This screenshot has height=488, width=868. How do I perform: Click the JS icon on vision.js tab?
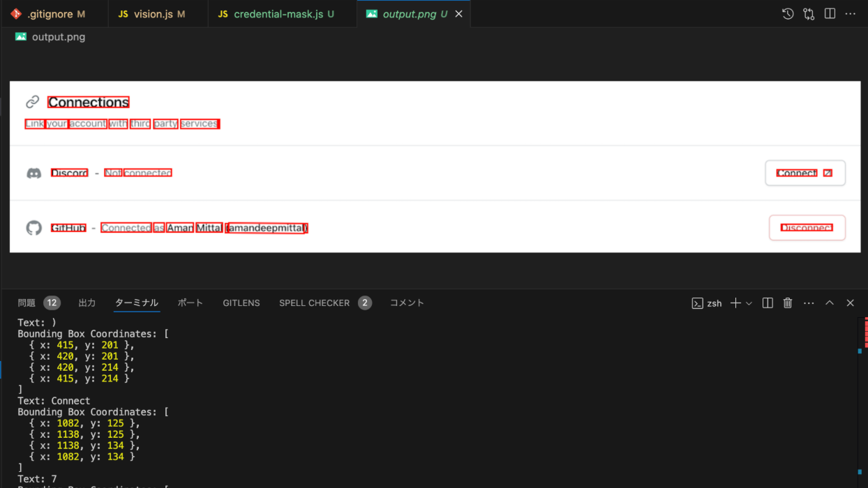[x=123, y=14]
